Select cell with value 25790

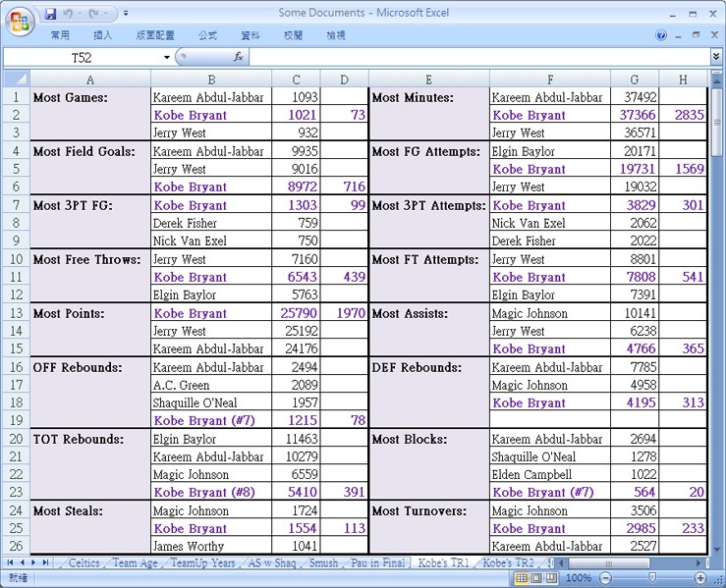click(x=296, y=313)
